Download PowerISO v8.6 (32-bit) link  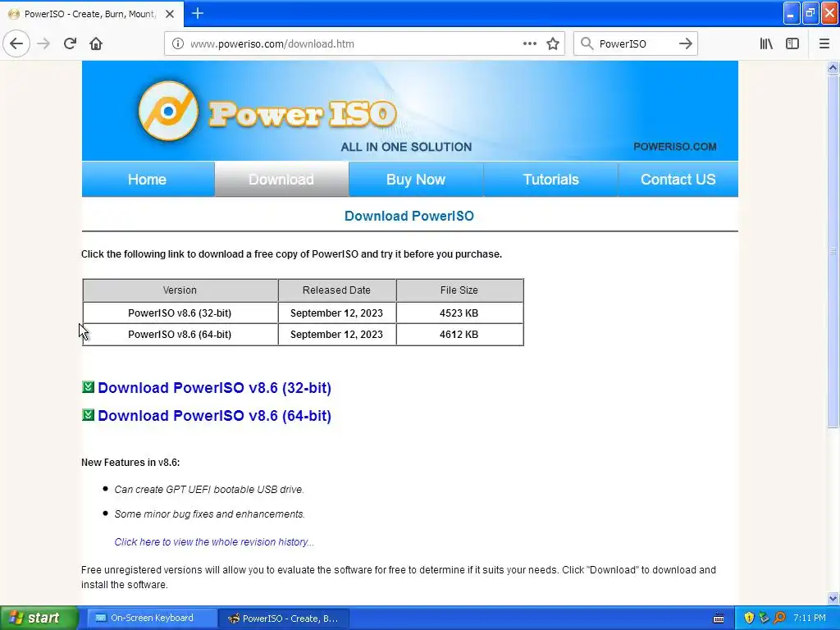214,387
